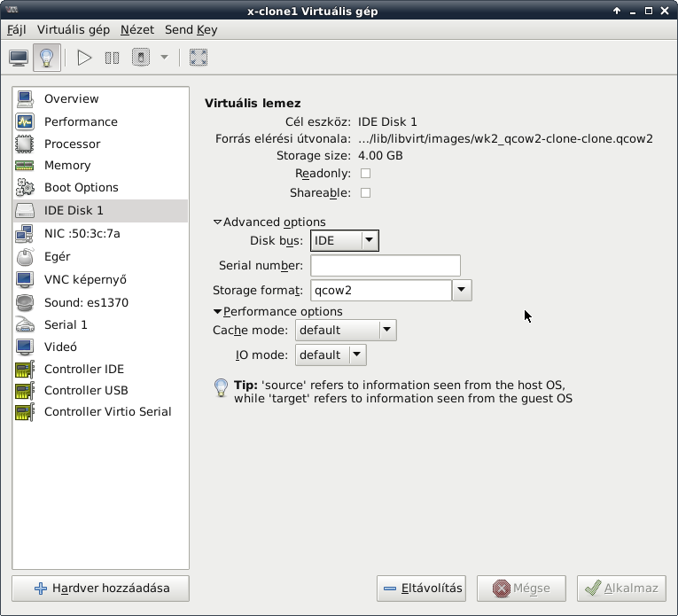678x616 pixels.
Task: Select Sound: es1370 device entry
Action: coord(86,302)
